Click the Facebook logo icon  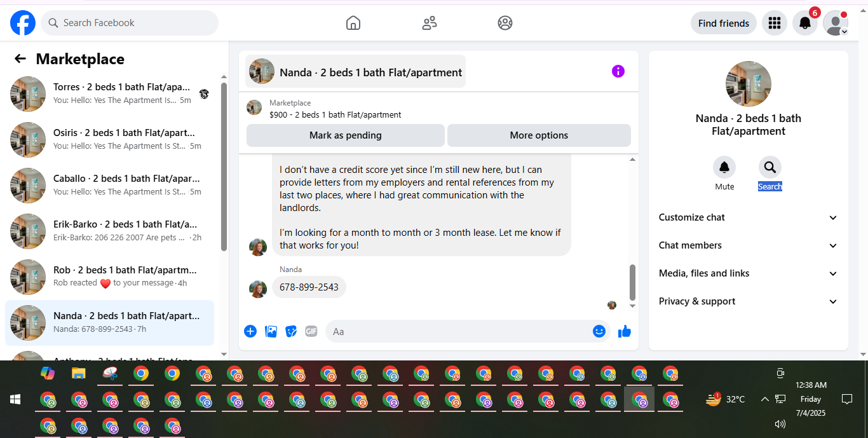tap(23, 23)
